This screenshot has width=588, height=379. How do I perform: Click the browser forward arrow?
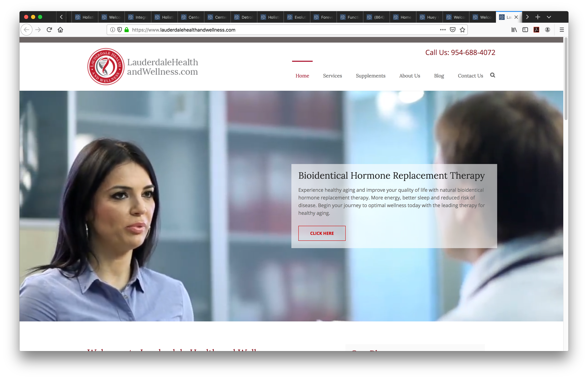pos(38,30)
